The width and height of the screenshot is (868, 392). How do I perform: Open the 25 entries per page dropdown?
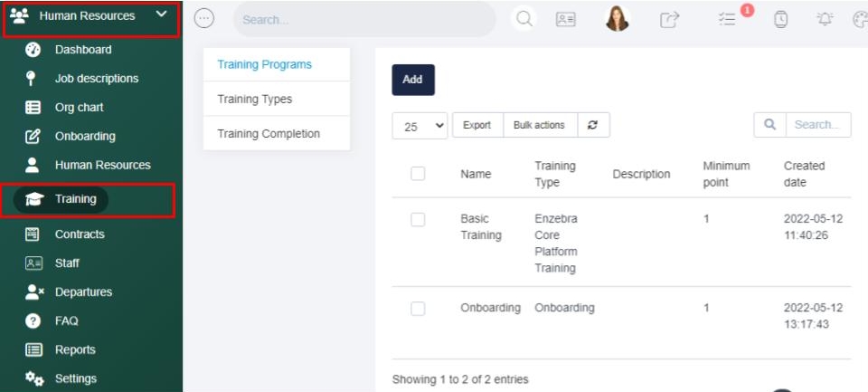tap(420, 126)
